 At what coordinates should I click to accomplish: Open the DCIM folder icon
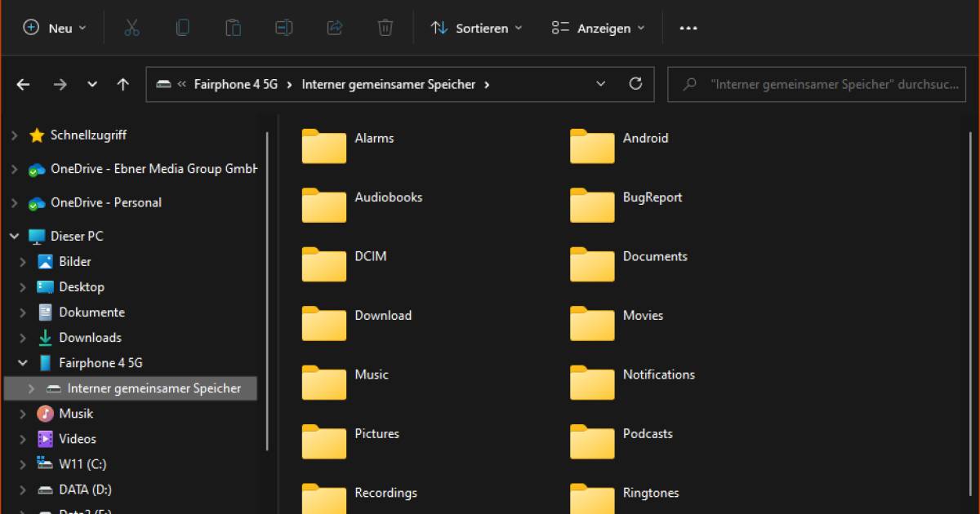323,264
